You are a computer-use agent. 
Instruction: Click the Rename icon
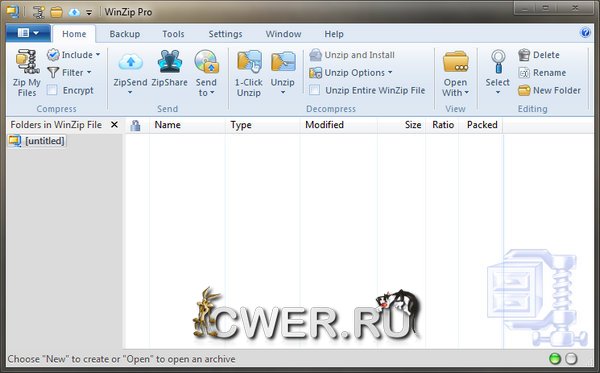pos(524,73)
